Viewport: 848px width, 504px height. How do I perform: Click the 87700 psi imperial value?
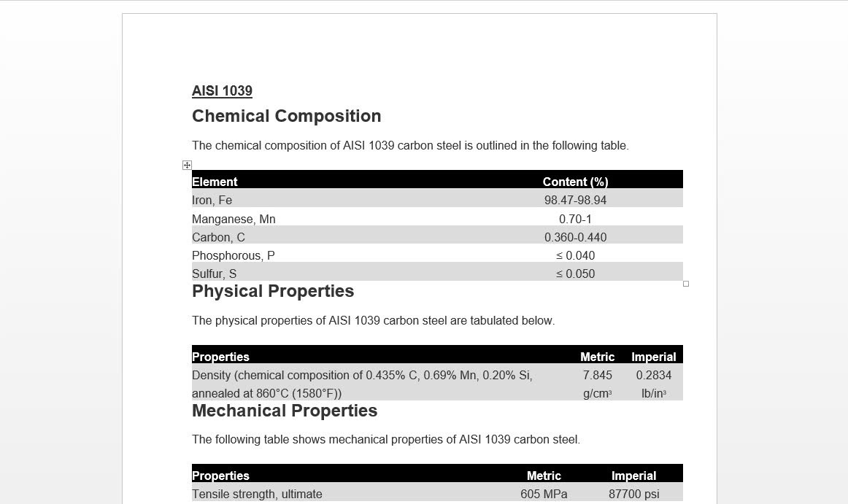coord(634,495)
